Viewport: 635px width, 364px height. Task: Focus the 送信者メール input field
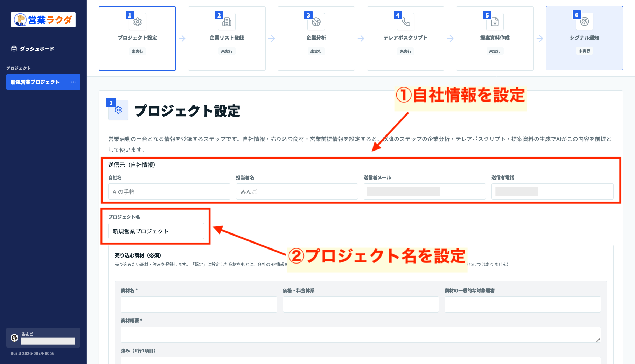point(425,192)
